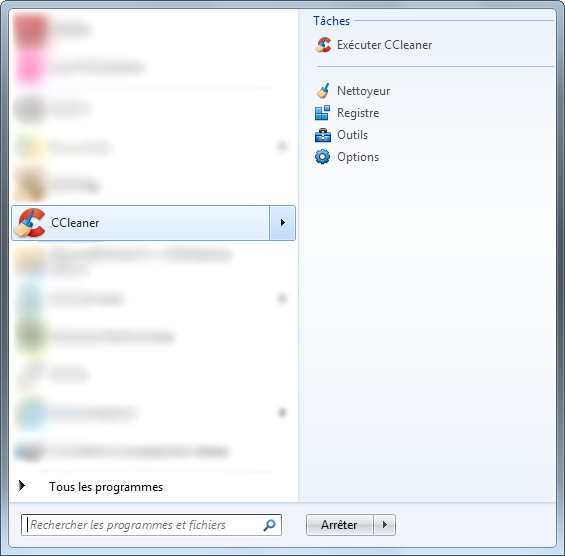The image size is (565, 556).
Task: Open the Options entry
Action: tap(358, 157)
